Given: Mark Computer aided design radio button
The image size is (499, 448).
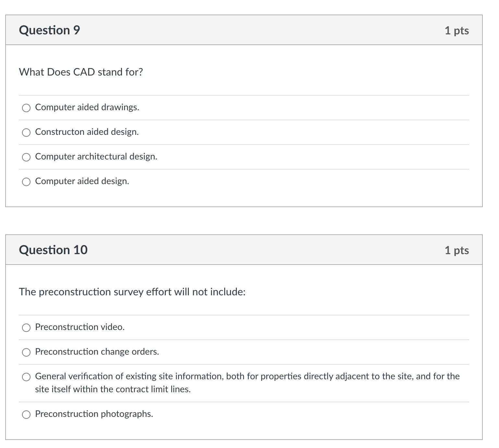Looking at the screenshot, I should tap(26, 182).
